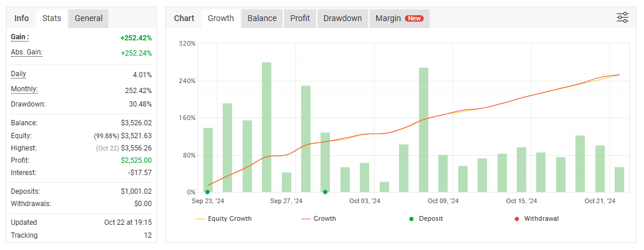Click the Oct 21, '24 axis label

(x=600, y=201)
